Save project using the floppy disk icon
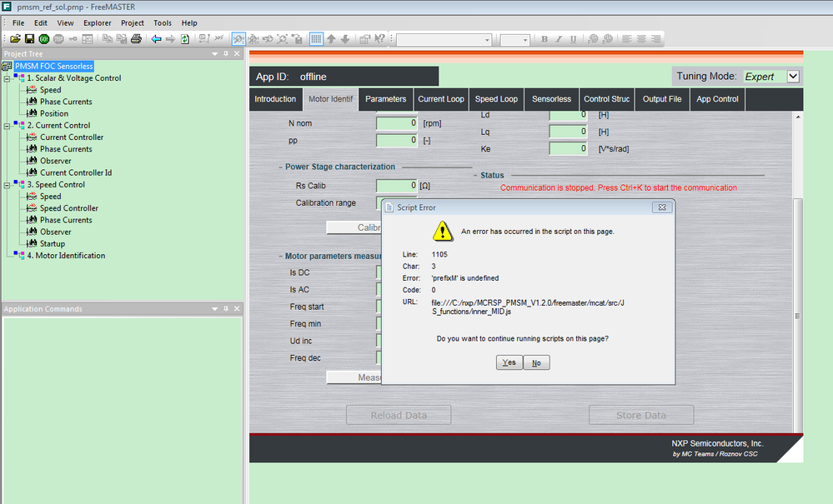The width and height of the screenshot is (833, 504). click(x=30, y=38)
